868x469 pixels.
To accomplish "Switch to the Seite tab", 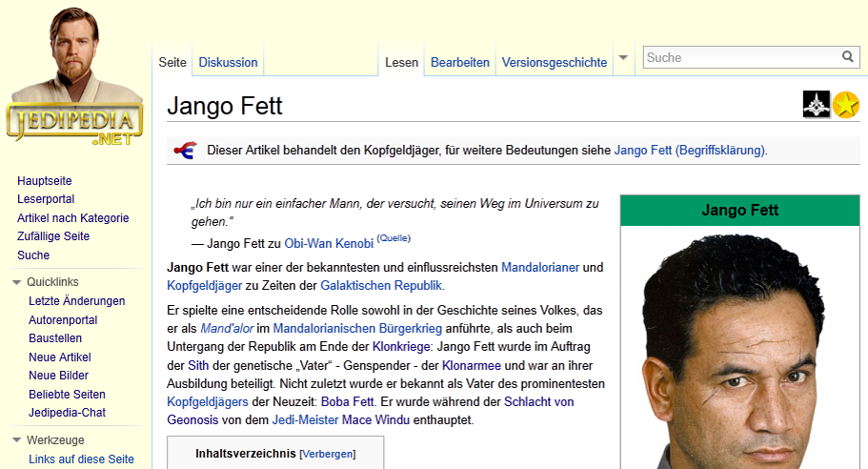I will [172, 63].
